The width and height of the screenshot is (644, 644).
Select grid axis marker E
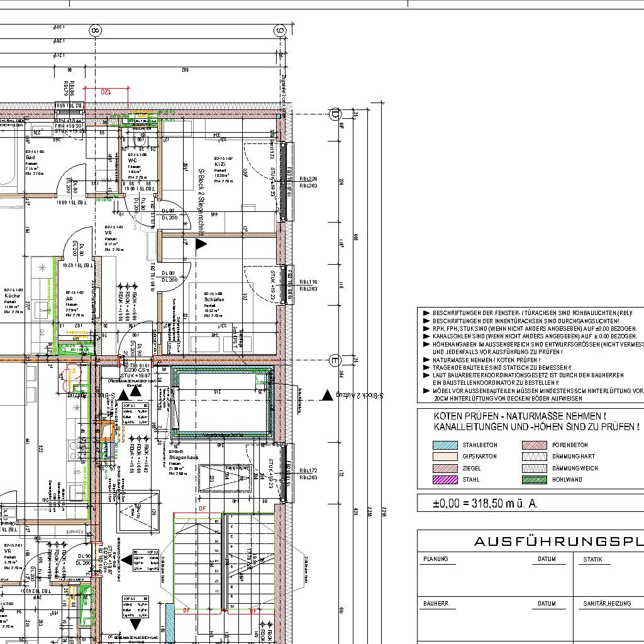pos(335,360)
